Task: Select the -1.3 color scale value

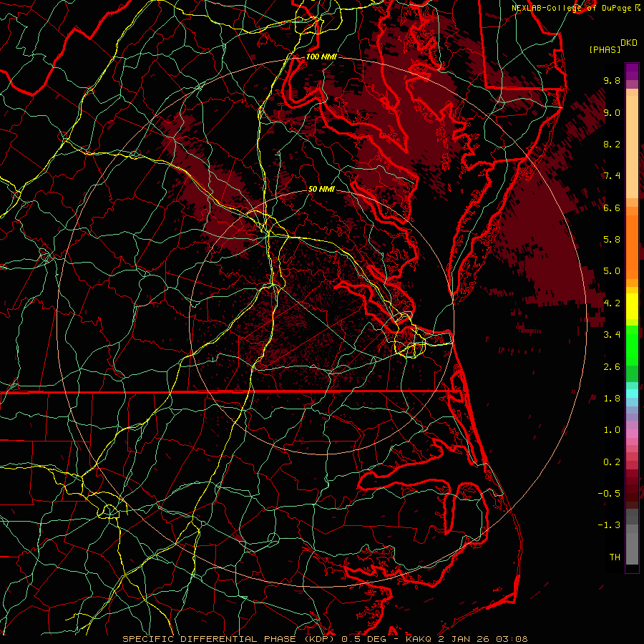Action: [609, 525]
